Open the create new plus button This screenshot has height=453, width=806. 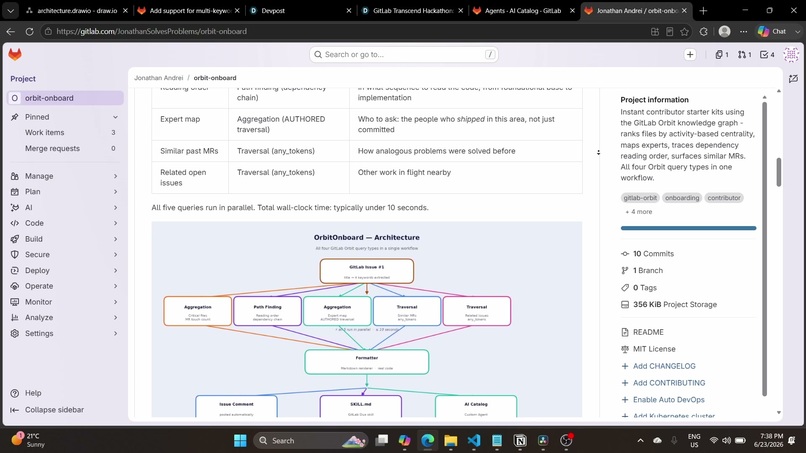[690, 55]
